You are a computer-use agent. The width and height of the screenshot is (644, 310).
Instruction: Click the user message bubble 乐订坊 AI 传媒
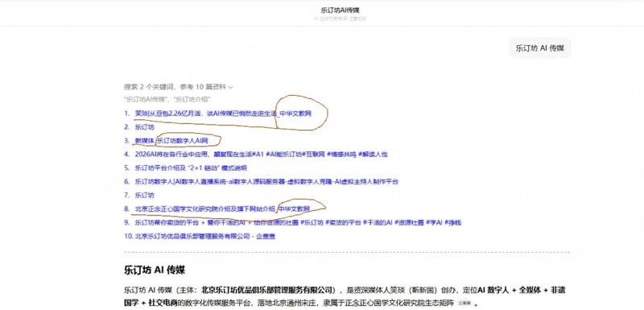pyautogui.click(x=539, y=48)
